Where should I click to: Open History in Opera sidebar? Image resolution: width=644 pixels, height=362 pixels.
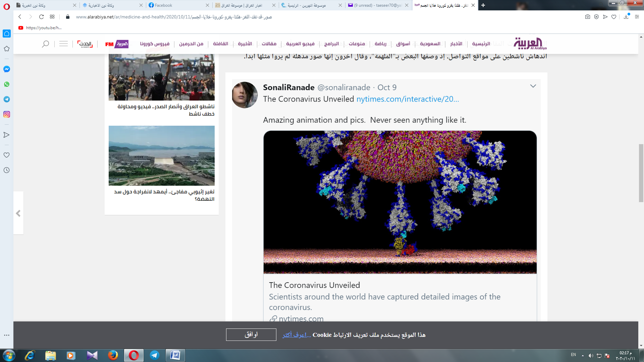pos(7,170)
